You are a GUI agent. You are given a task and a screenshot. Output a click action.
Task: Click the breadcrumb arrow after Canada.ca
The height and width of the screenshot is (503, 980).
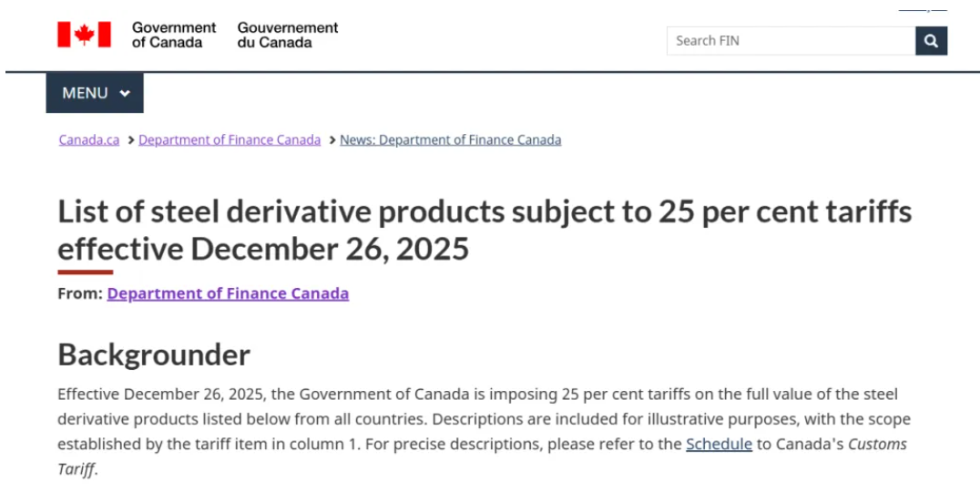pos(131,139)
